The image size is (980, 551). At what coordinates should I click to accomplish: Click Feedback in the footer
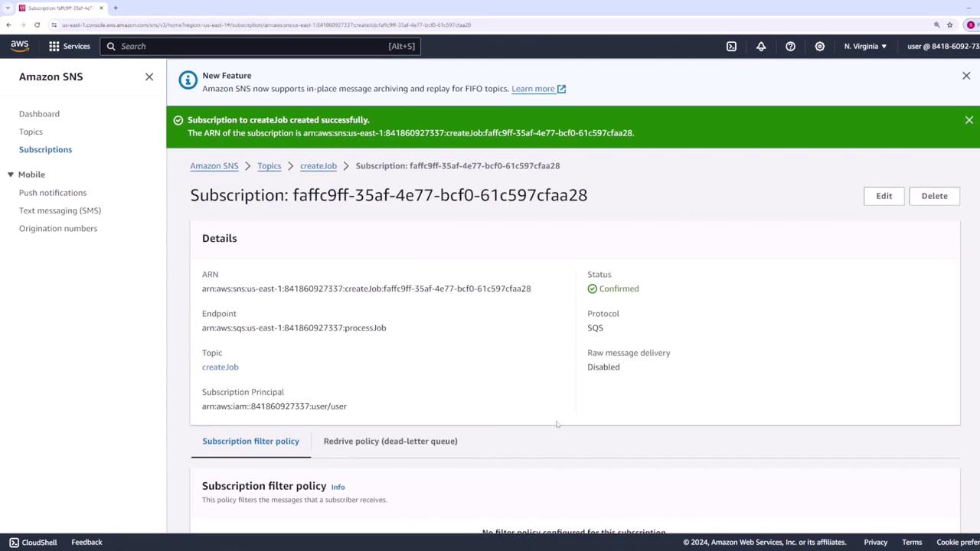(87, 543)
